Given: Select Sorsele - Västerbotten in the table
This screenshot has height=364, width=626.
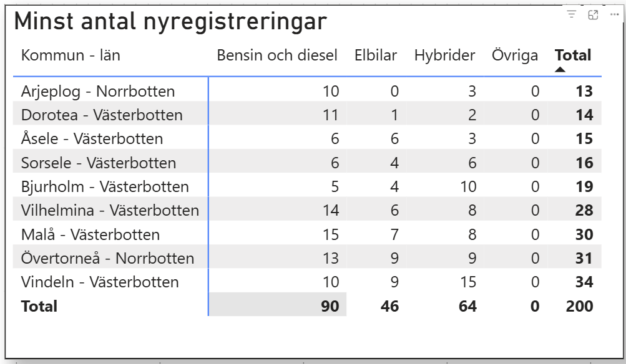Looking at the screenshot, I should [99, 163].
